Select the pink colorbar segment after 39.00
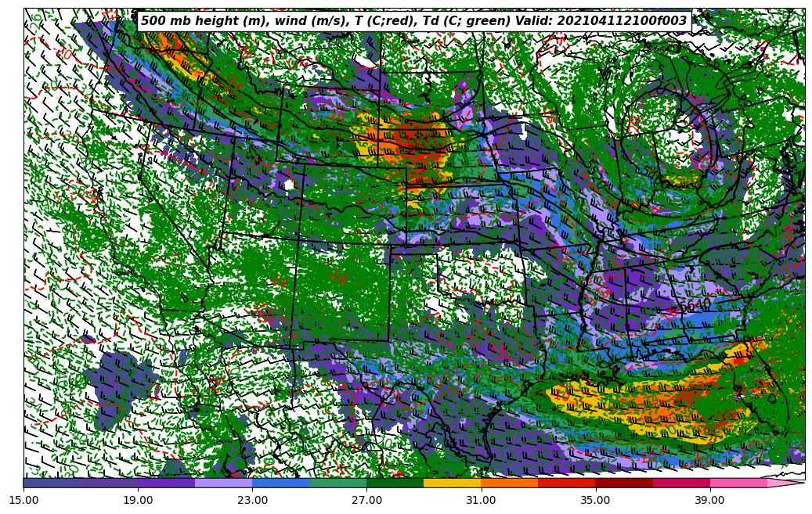 (738, 483)
